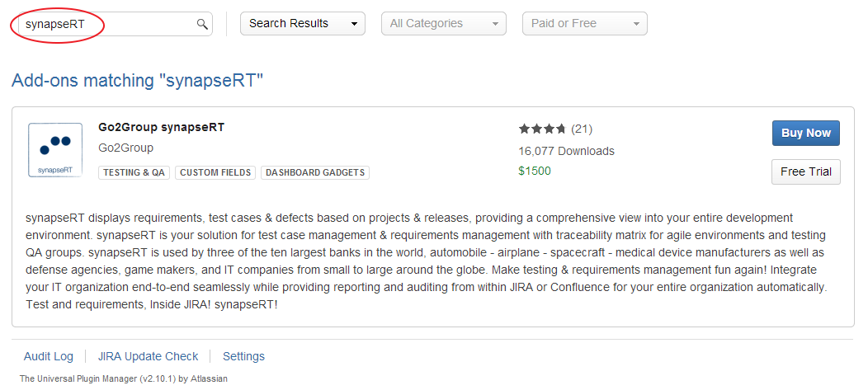This screenshot has width=868, height=390.
Task: Select the TESTING & QA tag
Action: pyautogui.click(x=134, y=172)
